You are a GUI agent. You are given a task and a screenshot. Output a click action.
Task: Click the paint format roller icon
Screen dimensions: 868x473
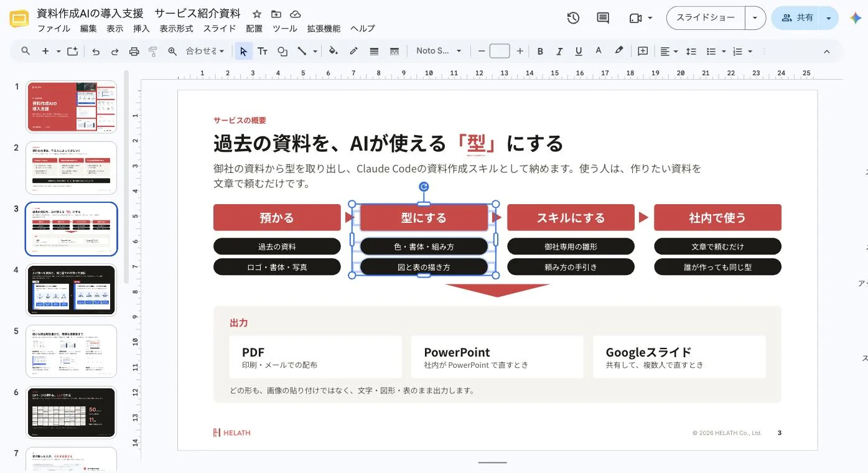tap(153, 51)
